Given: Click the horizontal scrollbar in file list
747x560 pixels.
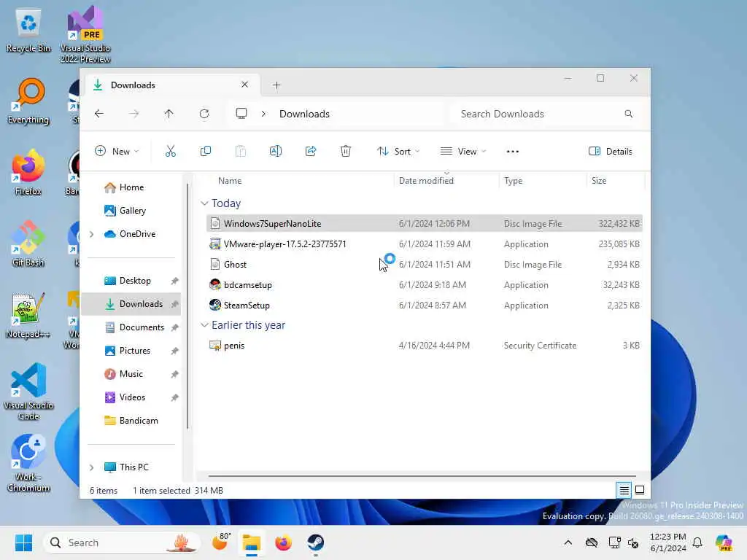Looking at the screenshot, I should [422, 475].
